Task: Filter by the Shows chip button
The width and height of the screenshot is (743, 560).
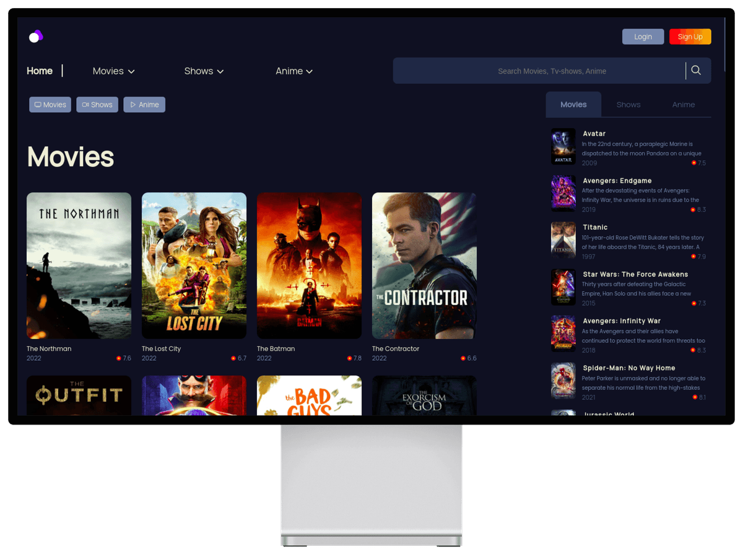Action: pyautogui.click(x=97, y=105)
